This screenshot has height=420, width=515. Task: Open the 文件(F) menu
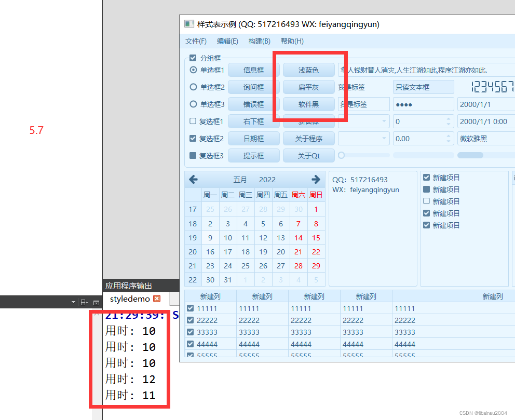click(x=196, y=41)
